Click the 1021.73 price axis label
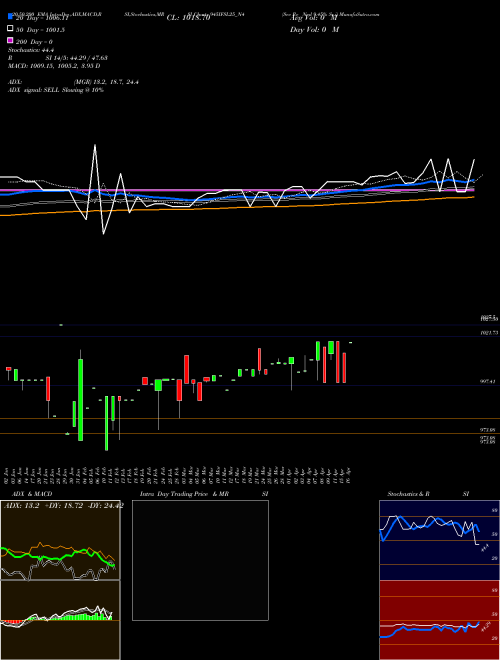The height and width of the screenshot is (660, 500). [489, 333]
